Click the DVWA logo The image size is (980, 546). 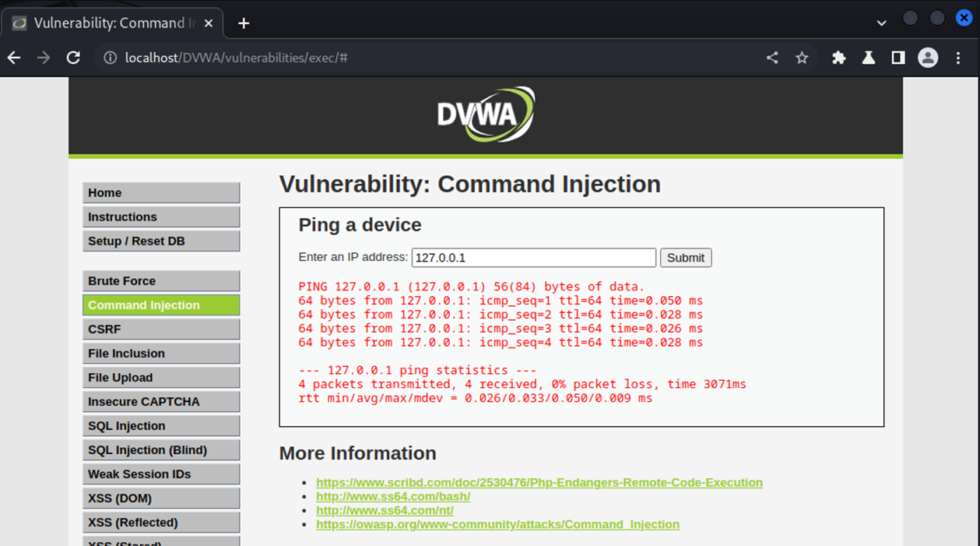pyautogui.click(x=486, y=114)
